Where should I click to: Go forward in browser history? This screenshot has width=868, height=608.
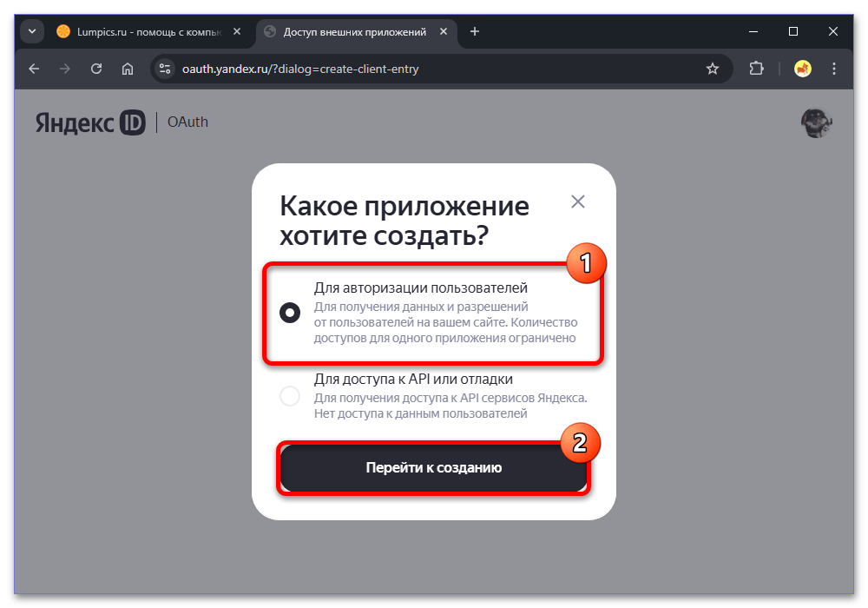pos(65,69)
